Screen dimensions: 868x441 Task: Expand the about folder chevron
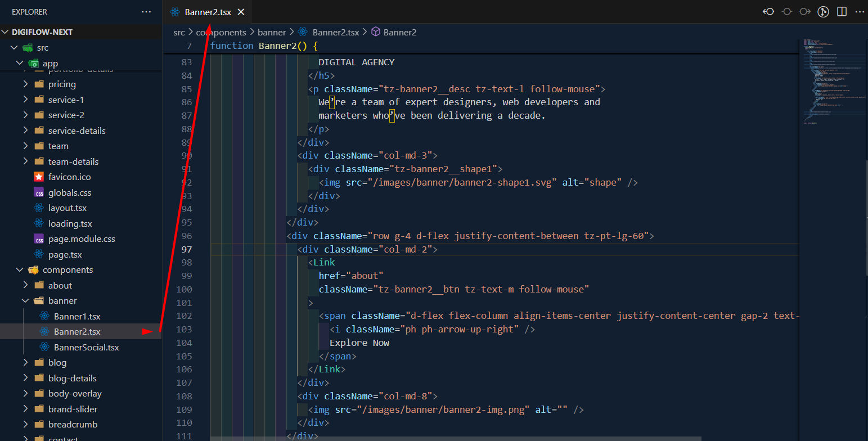coord(26,285)
